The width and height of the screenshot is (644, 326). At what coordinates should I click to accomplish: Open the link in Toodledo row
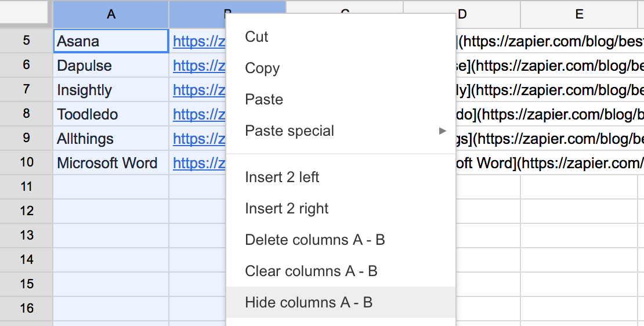[x=198, y=114]
